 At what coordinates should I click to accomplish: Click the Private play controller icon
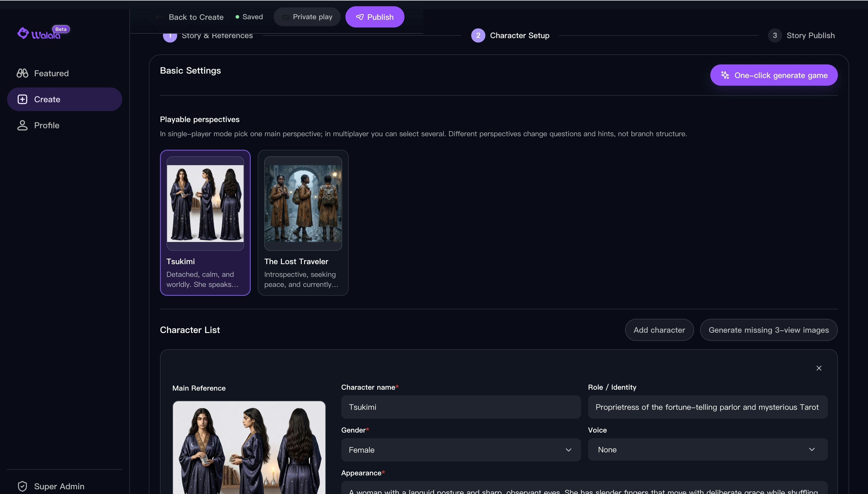coord(286,17)
